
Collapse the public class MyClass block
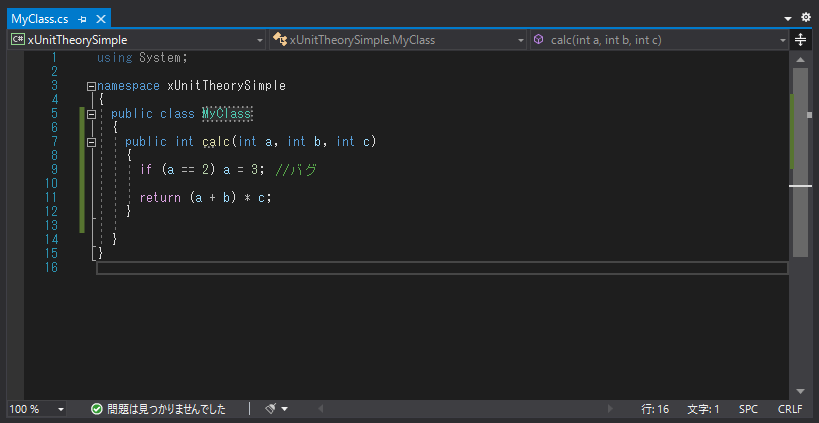[91, 114]
